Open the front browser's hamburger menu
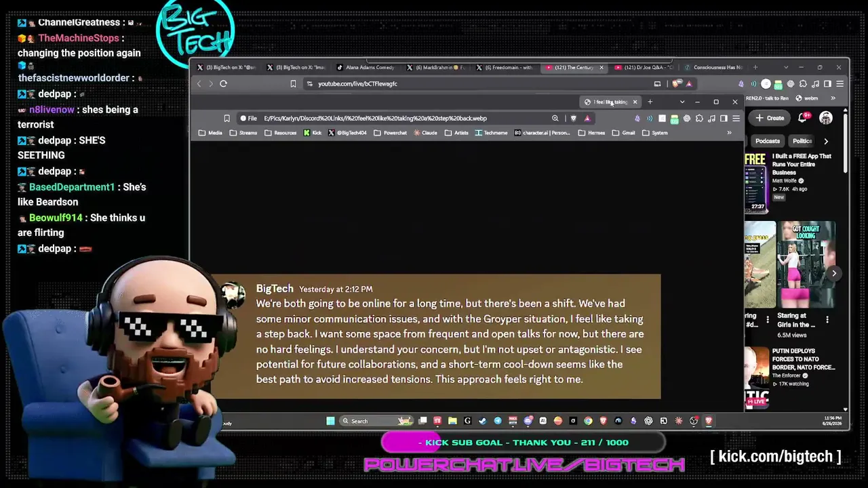This screenshot has height=488, width=868. coord(736,119)
